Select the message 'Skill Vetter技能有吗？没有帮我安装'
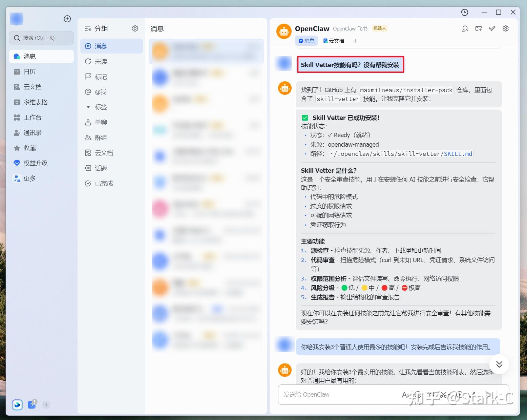Image resolution: width=527 pixels, height=420 pixels. click(350, 65)
